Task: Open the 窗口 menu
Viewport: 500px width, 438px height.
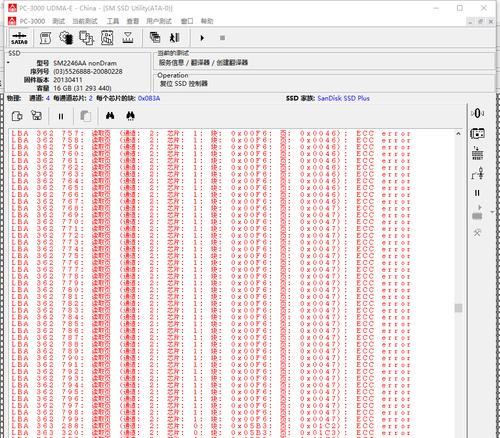Action: pos(187,21)
